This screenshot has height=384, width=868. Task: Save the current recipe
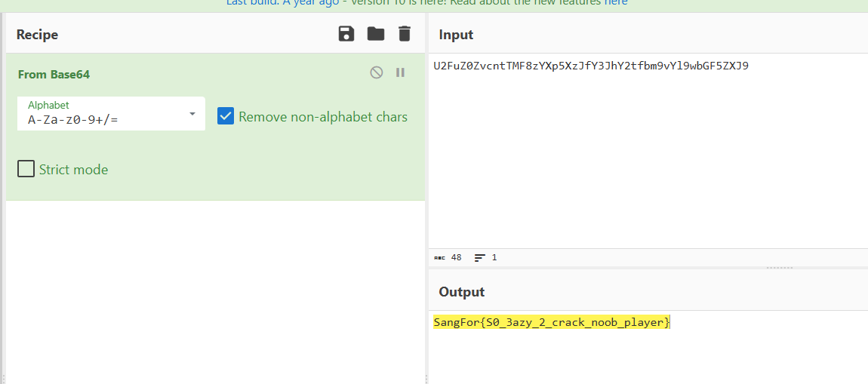(x=346, y=34)
